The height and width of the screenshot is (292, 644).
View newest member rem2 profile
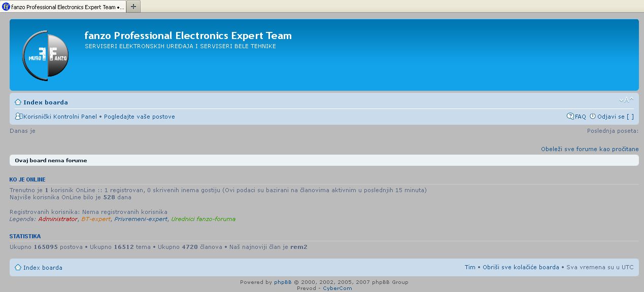299,247
